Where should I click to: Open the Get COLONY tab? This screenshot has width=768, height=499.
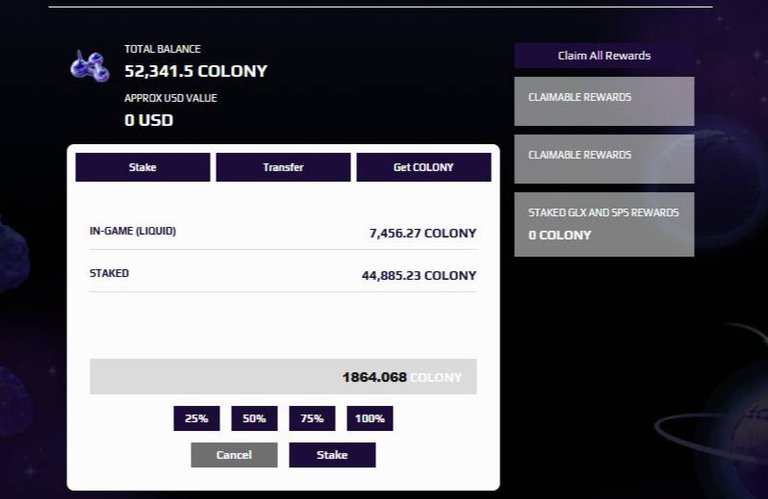pyautogui.click(x=424, y=167)
